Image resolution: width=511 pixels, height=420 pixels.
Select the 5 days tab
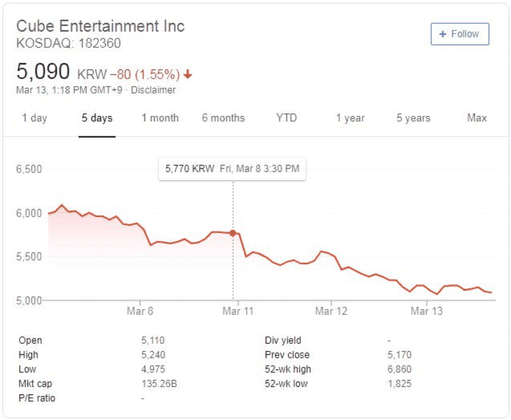tap(97, 118)
